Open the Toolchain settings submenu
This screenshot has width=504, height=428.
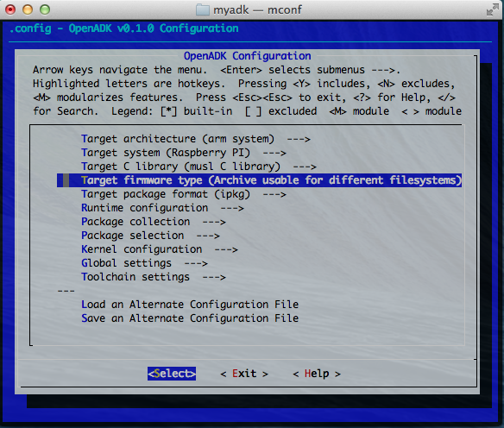click(154, 277)
